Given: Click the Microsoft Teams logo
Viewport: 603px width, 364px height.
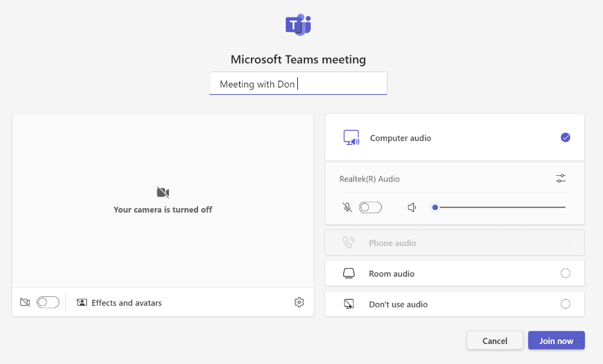Looking at the screenshot, I should coord(298,25).
